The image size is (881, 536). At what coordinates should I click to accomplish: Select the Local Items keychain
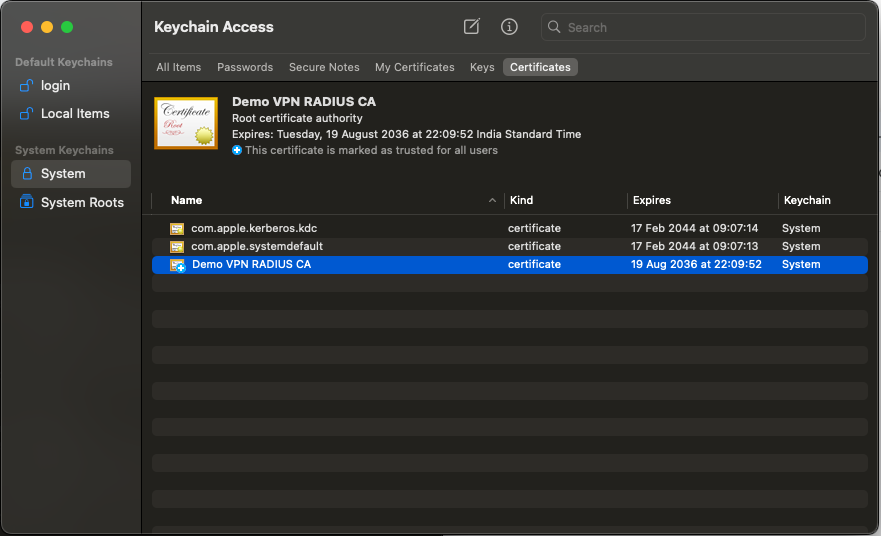71,113
